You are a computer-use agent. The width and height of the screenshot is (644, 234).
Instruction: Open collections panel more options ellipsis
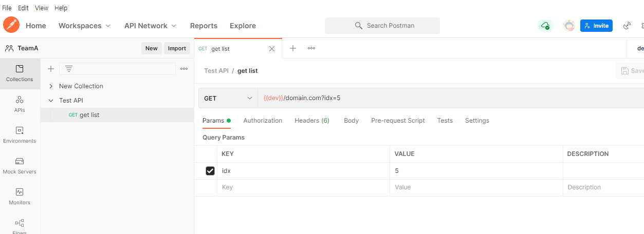click(184, 69)
